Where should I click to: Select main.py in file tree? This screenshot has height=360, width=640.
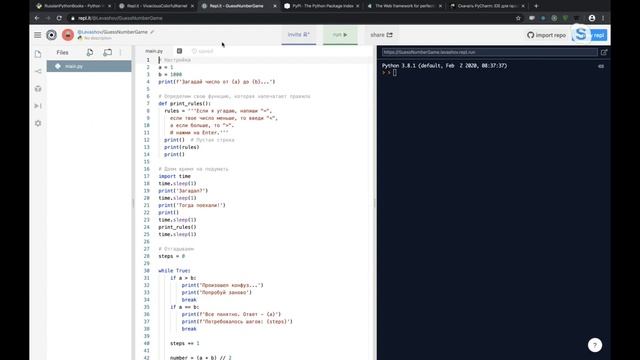click(89, 66)
